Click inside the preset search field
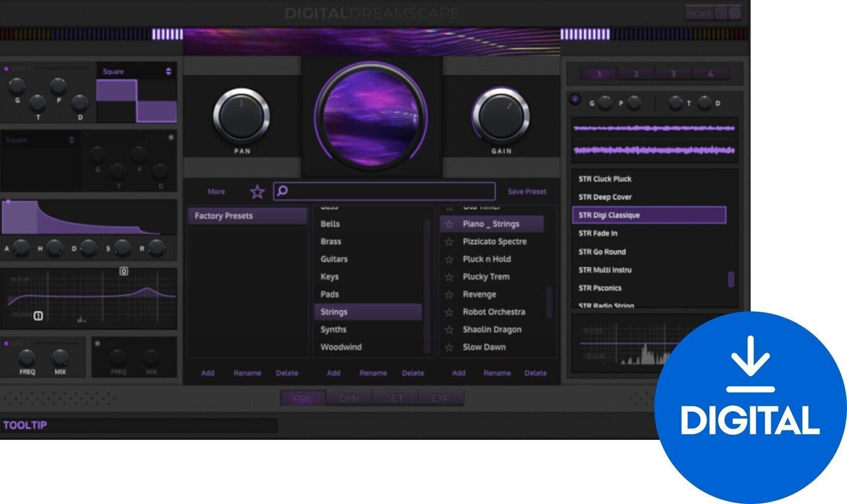This screenshot has width=847, height=504. click(381, 191)
